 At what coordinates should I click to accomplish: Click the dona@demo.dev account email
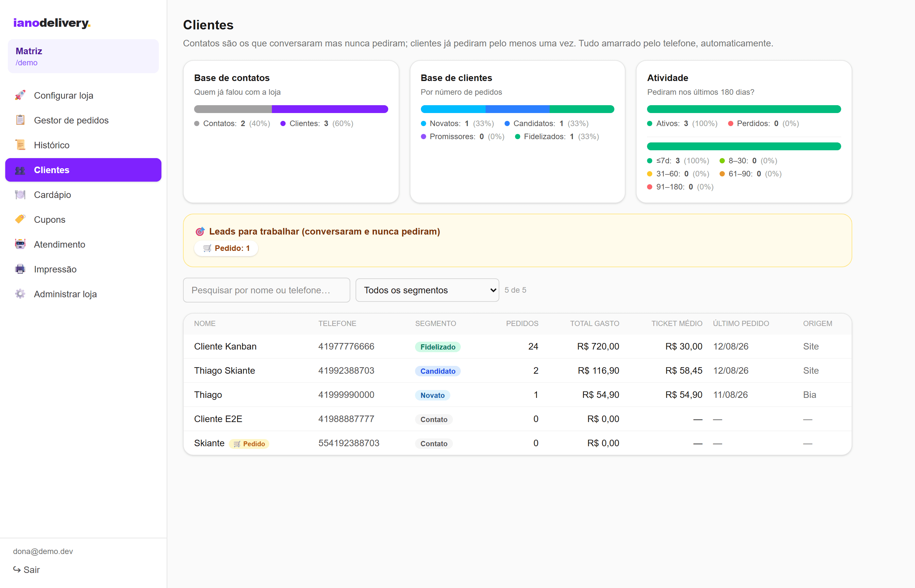click(43, 551)
